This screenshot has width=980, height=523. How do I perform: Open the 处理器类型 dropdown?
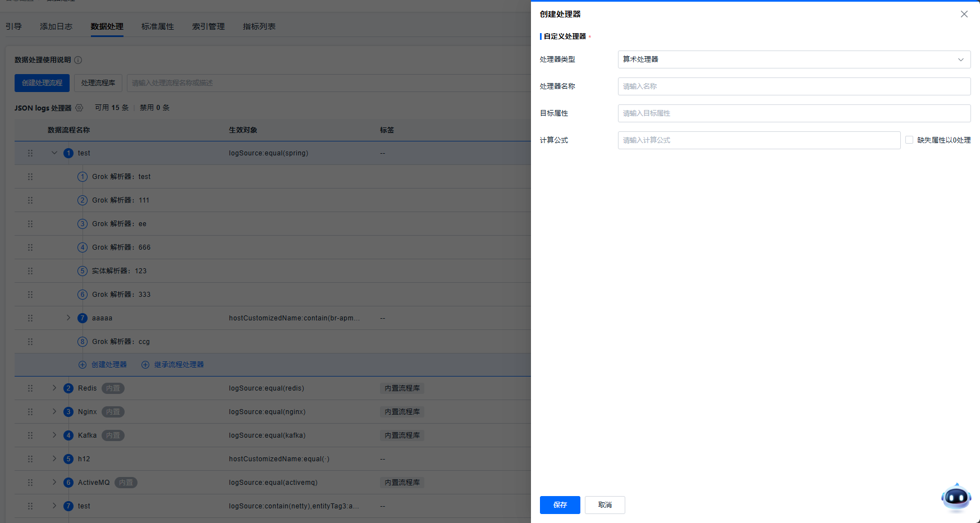coord(794,59)
